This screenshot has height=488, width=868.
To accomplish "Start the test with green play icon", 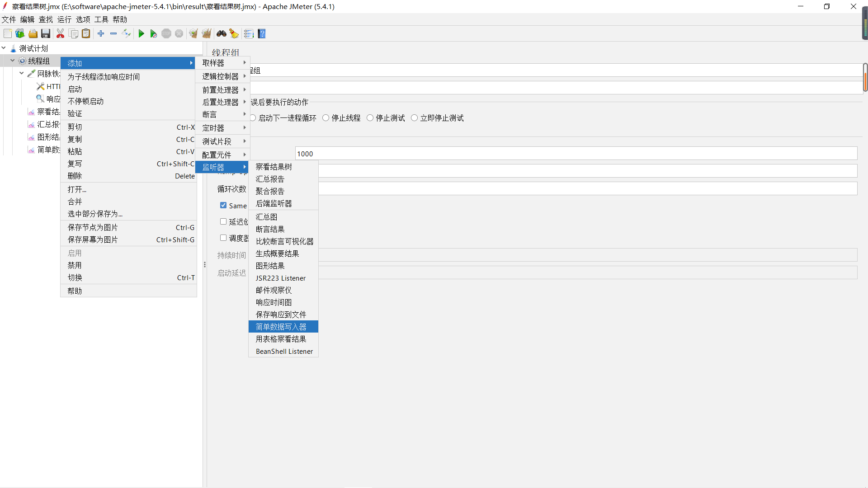I will (141, 33).
